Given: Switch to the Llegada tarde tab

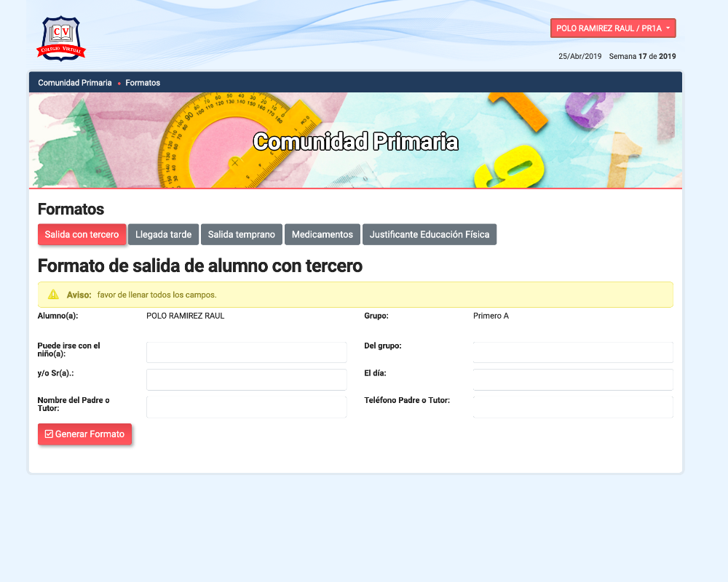Looking at the screenshot, I should tap(163, 235).
